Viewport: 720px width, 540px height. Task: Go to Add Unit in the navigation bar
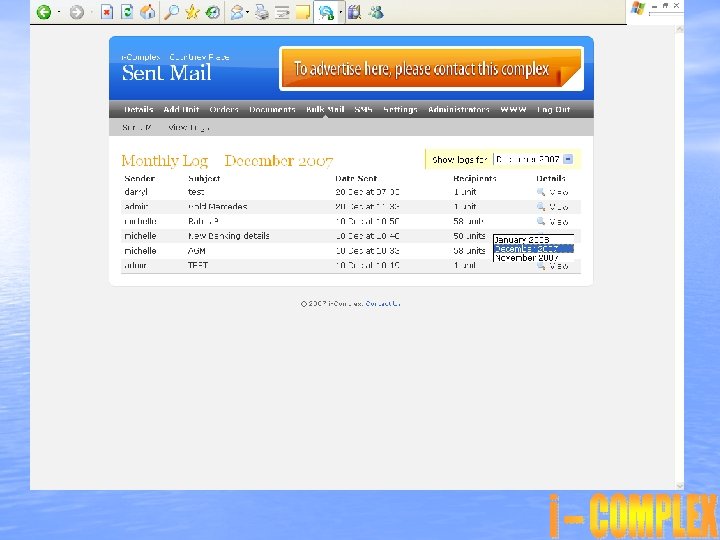pyautogui.click(x=181, y=109)
